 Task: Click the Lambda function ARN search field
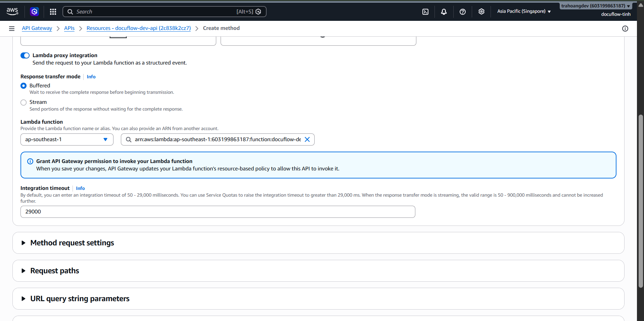pyautogui.click(x=218, y=139)
